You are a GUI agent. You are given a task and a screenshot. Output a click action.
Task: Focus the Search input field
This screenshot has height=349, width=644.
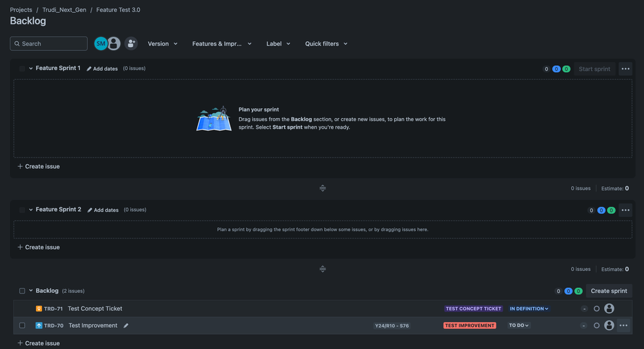pyautogui.click(x=48, y=44)
